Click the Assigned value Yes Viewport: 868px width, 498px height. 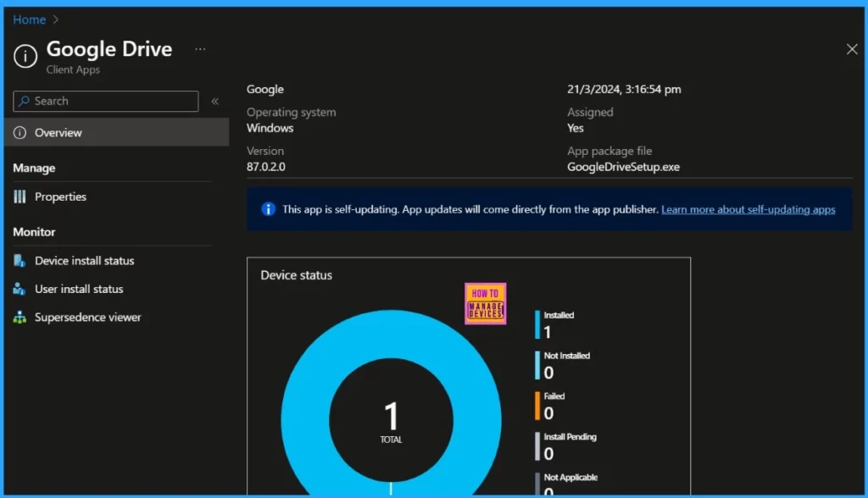(x=576, y=129)
